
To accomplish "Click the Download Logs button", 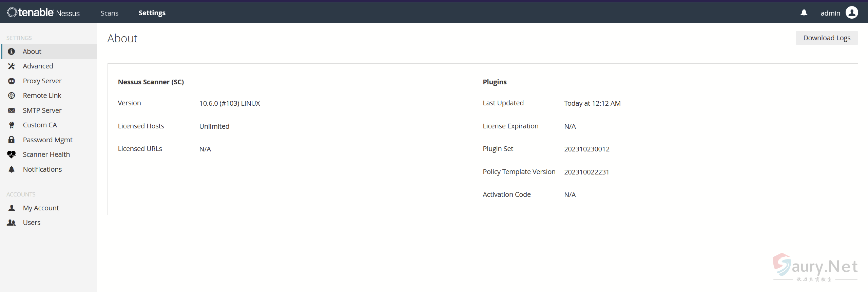I will [x=827, y=38].
